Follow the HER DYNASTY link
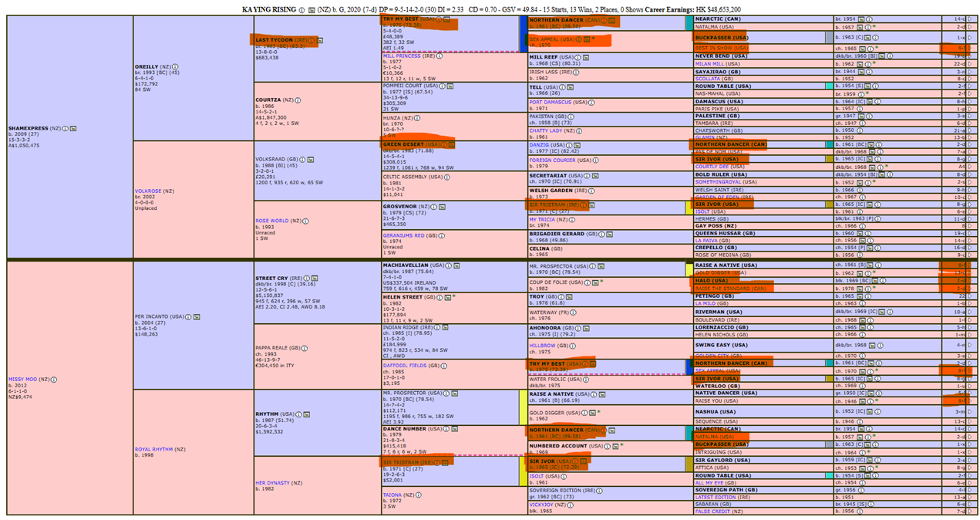Screen dimensions: 980x520 [271, 483]
